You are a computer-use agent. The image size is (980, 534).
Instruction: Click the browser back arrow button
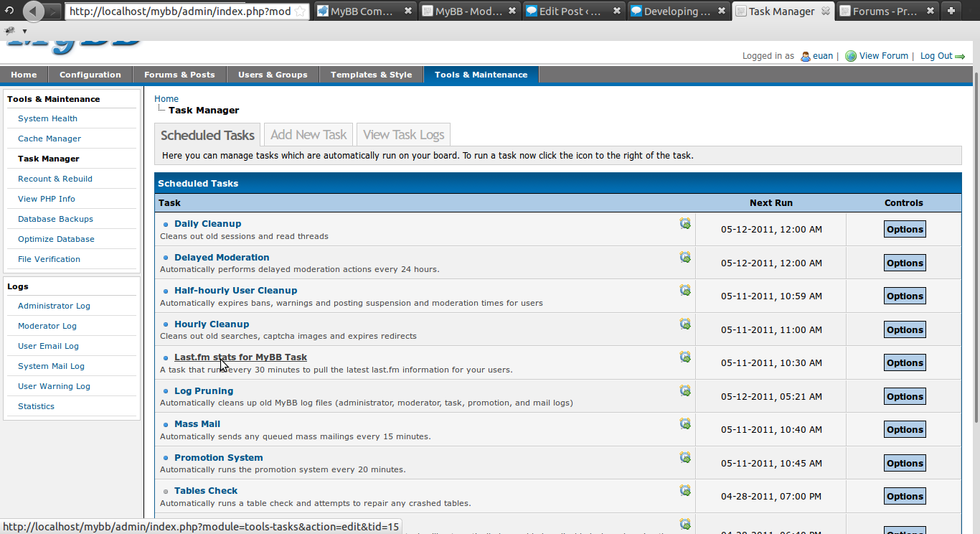tap(33, 11)
